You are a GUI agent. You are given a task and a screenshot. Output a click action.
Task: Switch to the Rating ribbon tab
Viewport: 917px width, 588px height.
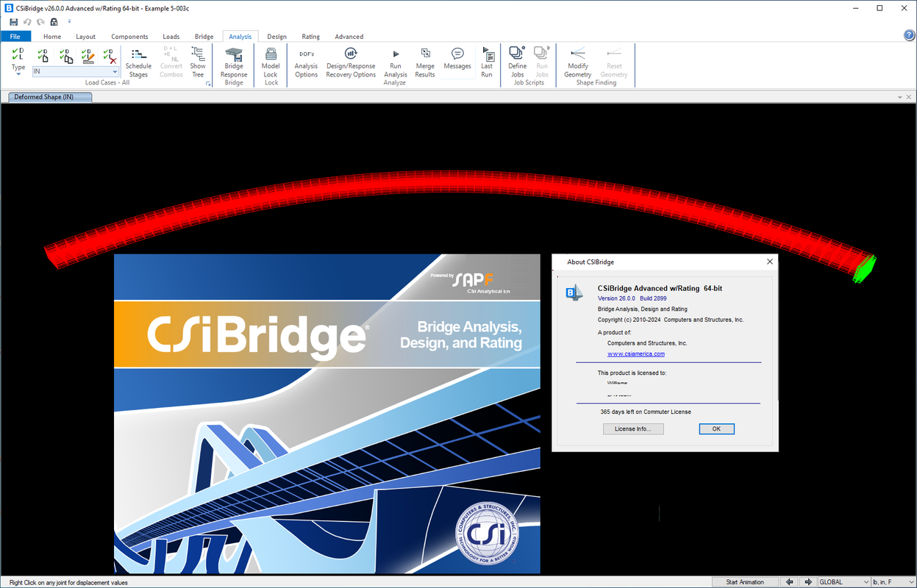point(310,36)
